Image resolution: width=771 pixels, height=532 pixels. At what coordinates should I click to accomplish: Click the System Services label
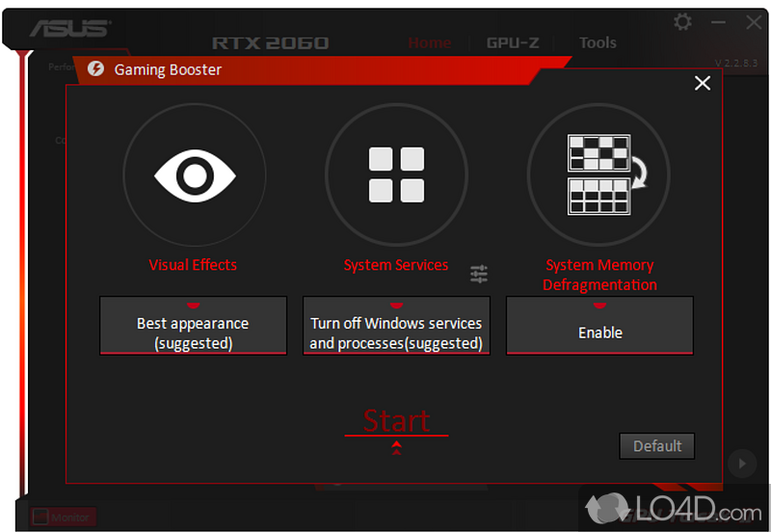396,265
